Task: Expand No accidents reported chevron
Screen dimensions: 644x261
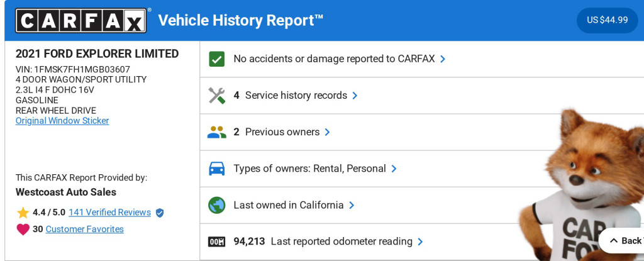Action: (x=443, y=59)
